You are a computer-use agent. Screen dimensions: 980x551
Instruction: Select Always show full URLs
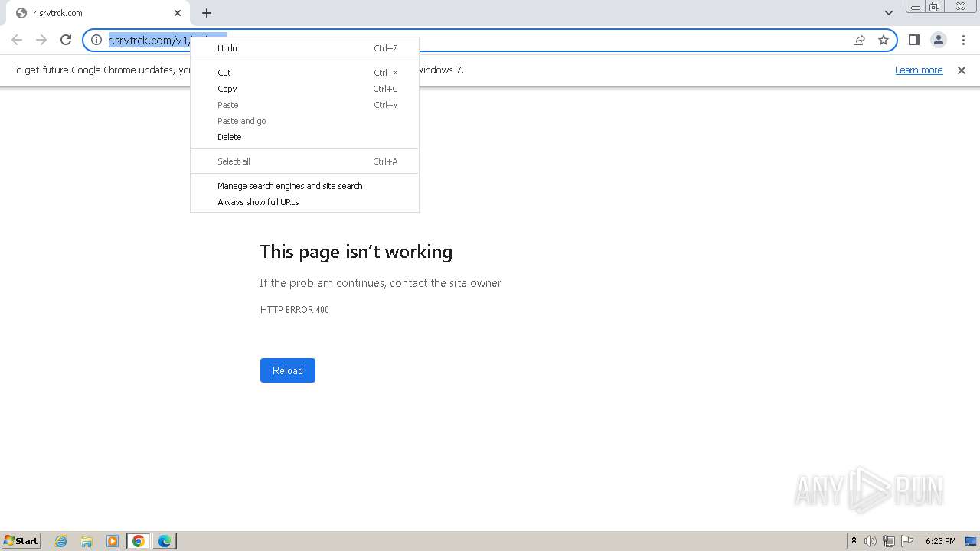(x=304, y=202)
